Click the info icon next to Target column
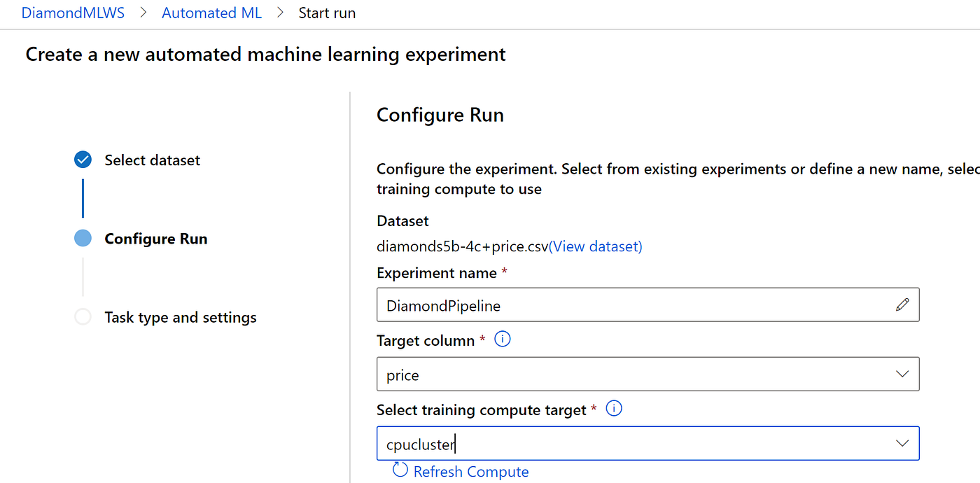 coord(503,339)
